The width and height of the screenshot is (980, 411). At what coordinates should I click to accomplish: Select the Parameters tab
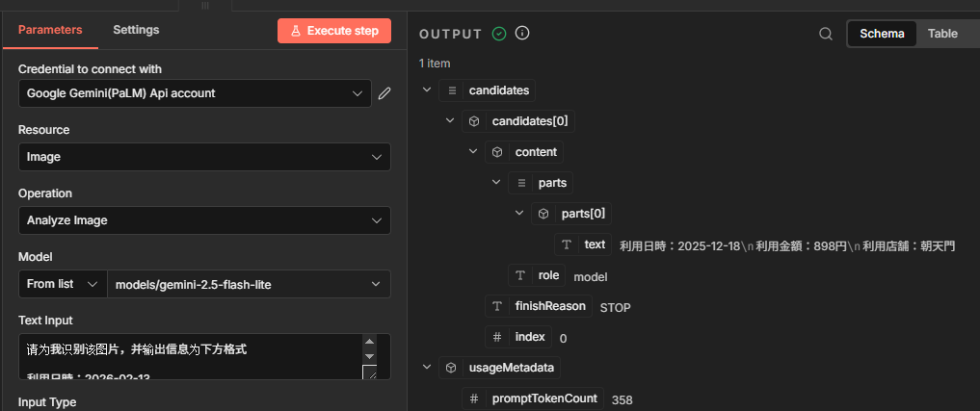click(x=50, y=30)
